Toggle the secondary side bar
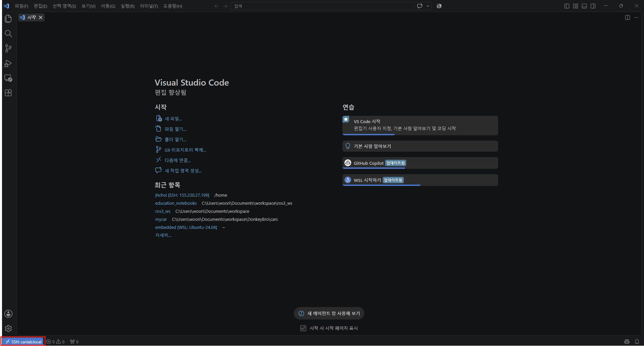 [593, 6]
